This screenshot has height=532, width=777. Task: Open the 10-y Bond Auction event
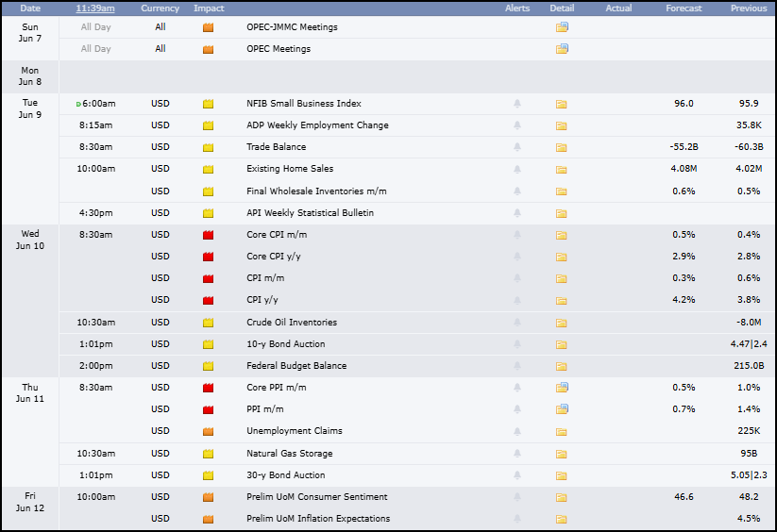(286, 344)
